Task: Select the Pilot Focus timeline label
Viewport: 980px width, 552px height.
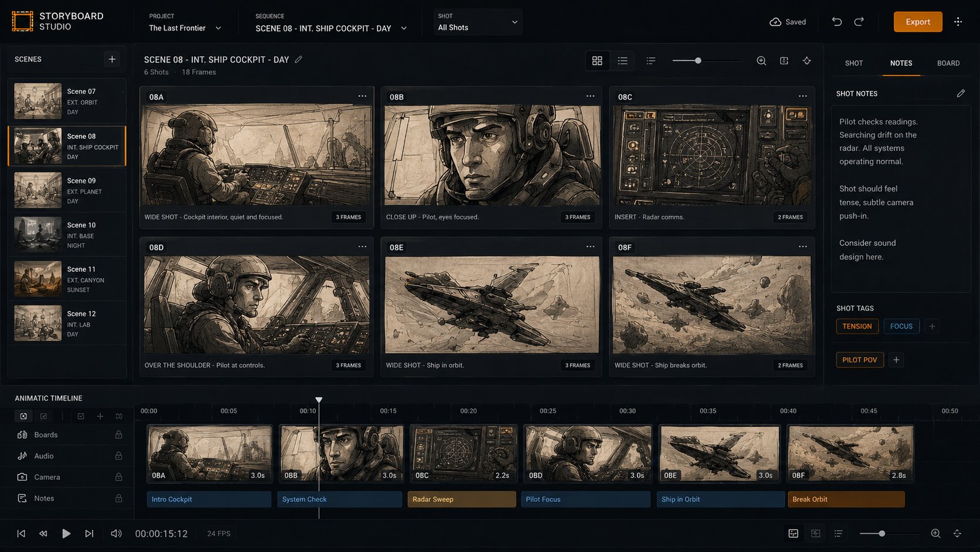Action: (x=586, y=499)
